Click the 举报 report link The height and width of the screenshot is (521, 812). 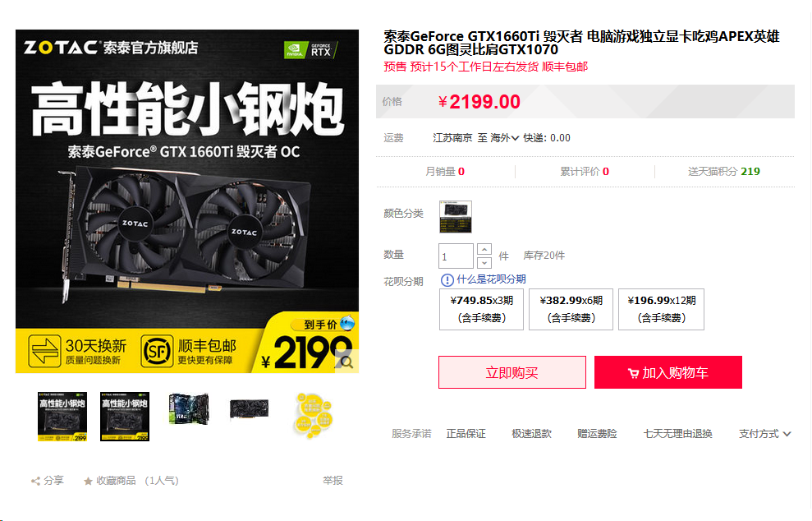coord(333,481)
